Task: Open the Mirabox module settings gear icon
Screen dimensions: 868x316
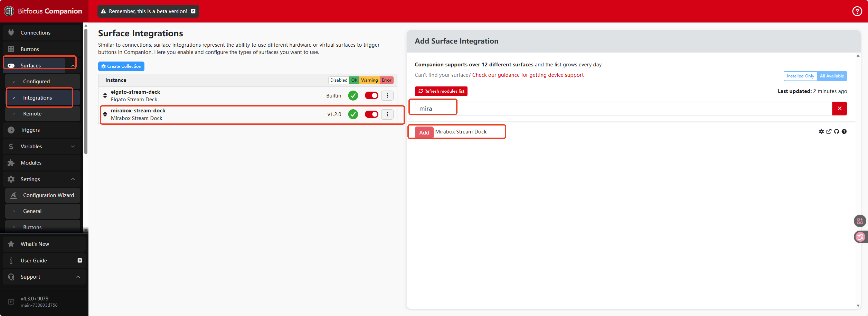Action: pyautogui.click(x=821, y=131)
